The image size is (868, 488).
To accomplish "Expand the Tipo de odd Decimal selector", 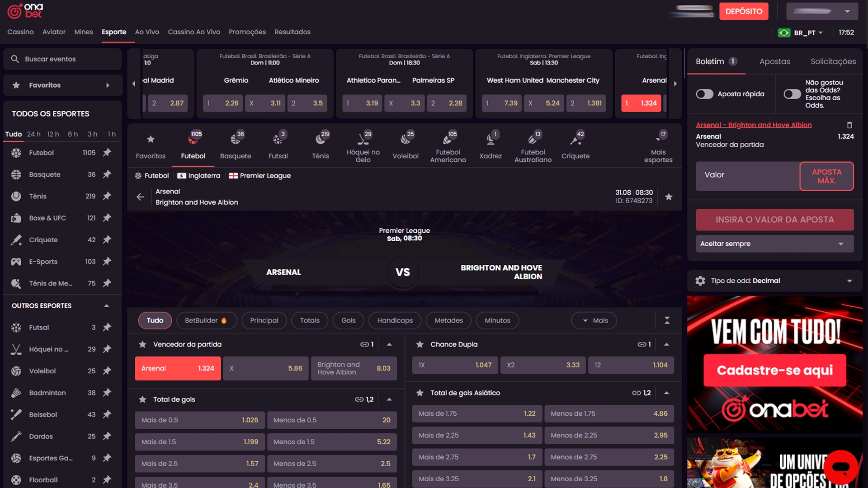I will pyautogui.click(x=774, y=281).
